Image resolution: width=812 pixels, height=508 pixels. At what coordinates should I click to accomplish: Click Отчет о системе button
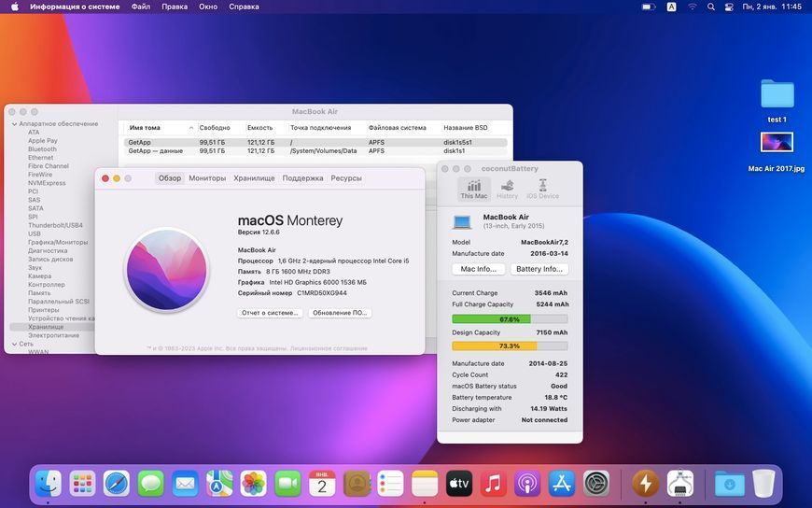pyautogui.click(x=270, y=313)
